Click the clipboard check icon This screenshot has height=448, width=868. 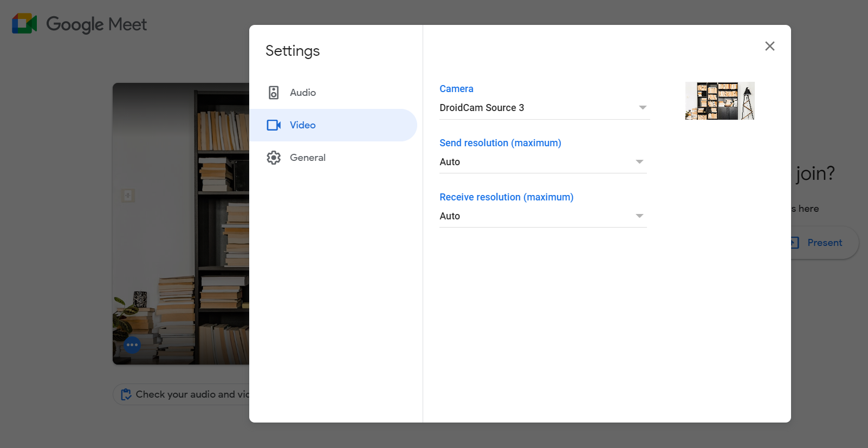pyautogui.click(x=126, y=394)
